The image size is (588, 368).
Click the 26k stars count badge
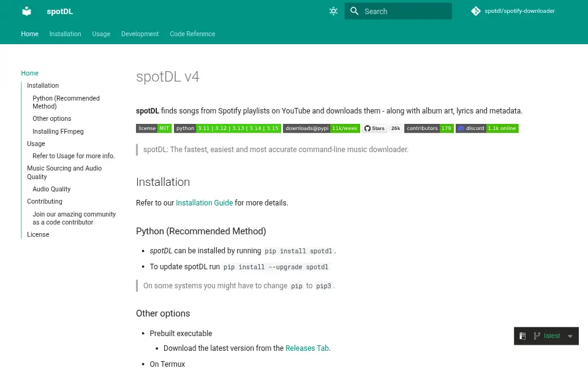point(396,128)
